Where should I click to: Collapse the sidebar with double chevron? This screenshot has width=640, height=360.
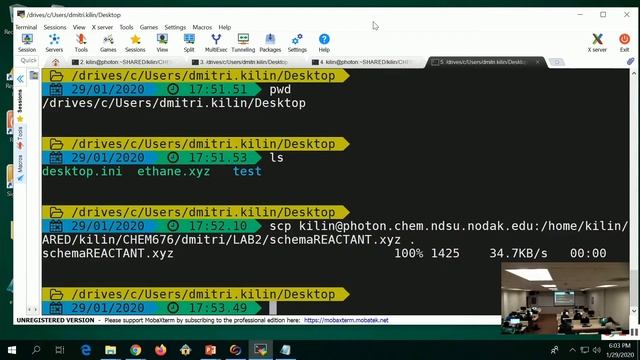pos(20,79)
